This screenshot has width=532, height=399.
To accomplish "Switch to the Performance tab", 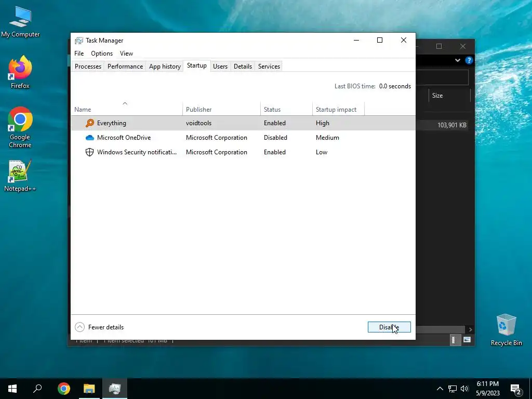I will tap(125, 66).
